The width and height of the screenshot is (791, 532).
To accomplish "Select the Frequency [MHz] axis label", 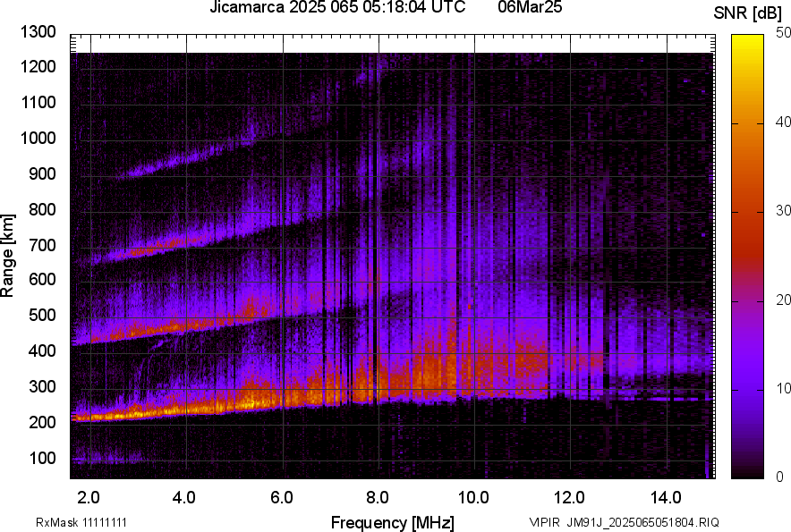I will tap(392, 522).
